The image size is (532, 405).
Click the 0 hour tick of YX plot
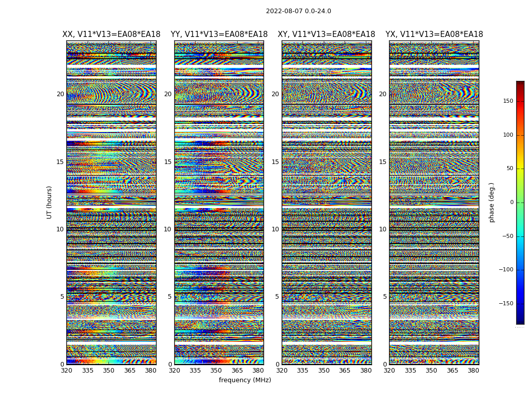point(385,364)
